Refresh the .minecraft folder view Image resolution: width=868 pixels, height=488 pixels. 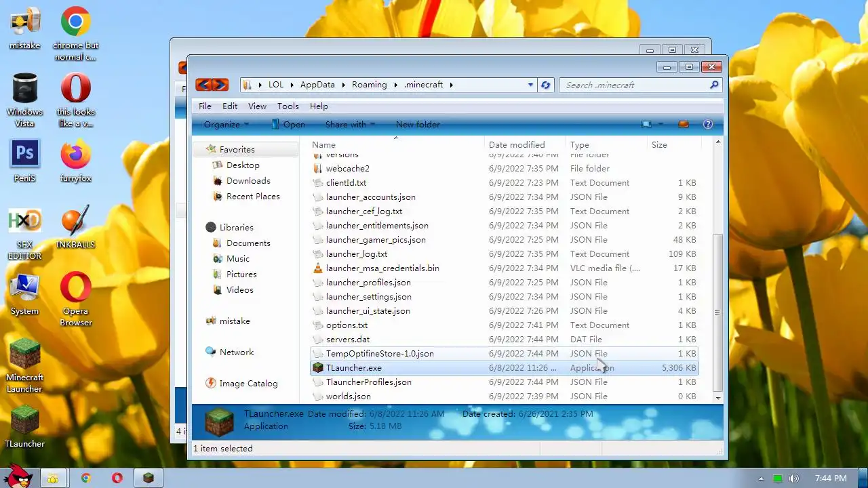point(546,85)
